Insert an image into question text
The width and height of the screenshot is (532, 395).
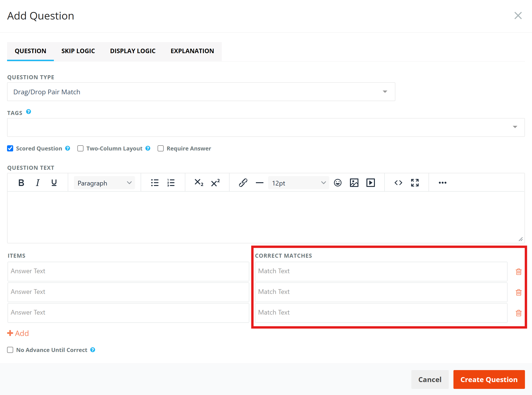click(354, 183)
